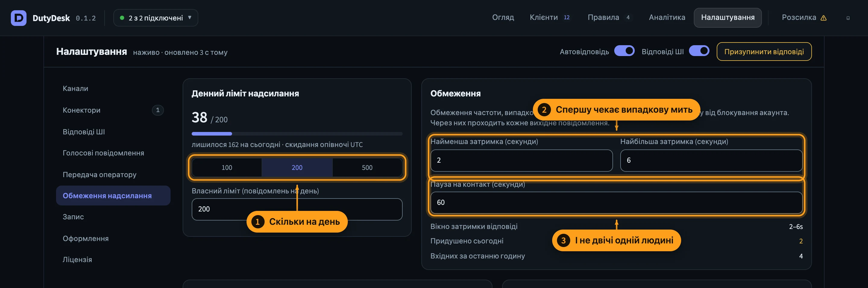Select the 200 daily limit option

297,167
